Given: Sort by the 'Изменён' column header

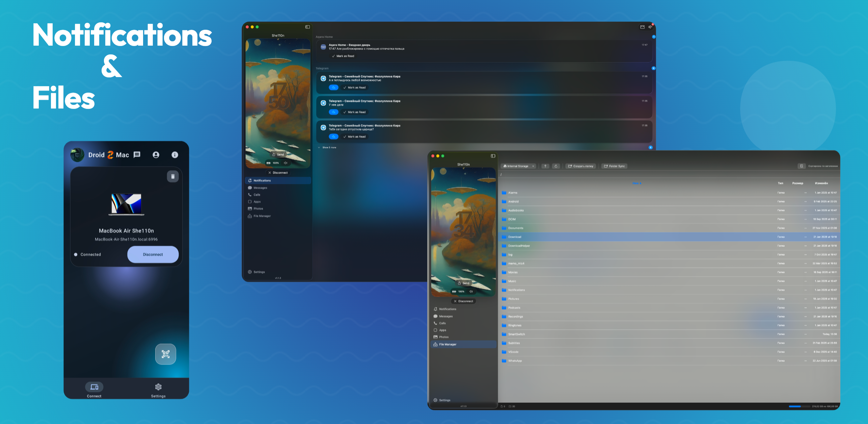Looking at the screenshot, I should pos(821,183).
